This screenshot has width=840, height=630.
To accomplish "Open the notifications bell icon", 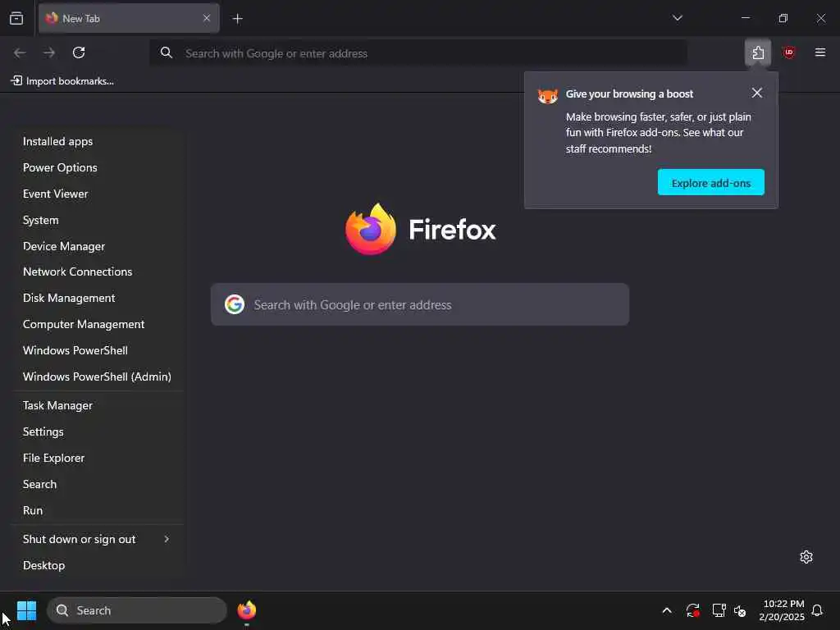I will point(817,610).
